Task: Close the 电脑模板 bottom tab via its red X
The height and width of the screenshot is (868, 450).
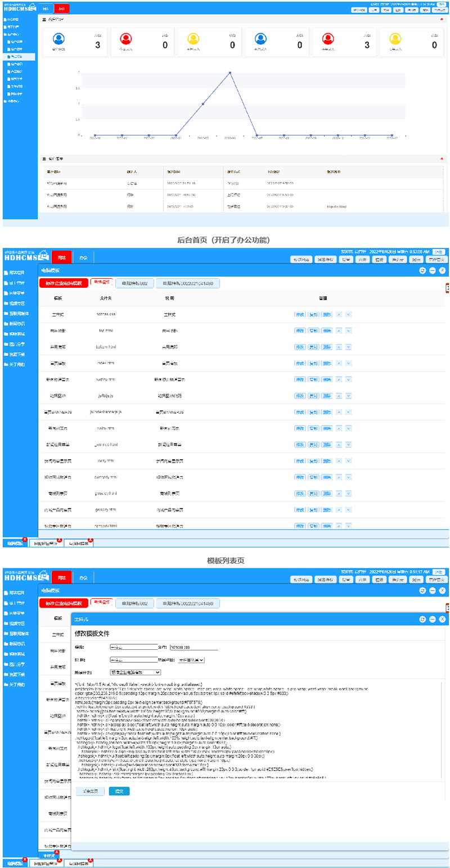Action: click(x=25, y=539)
